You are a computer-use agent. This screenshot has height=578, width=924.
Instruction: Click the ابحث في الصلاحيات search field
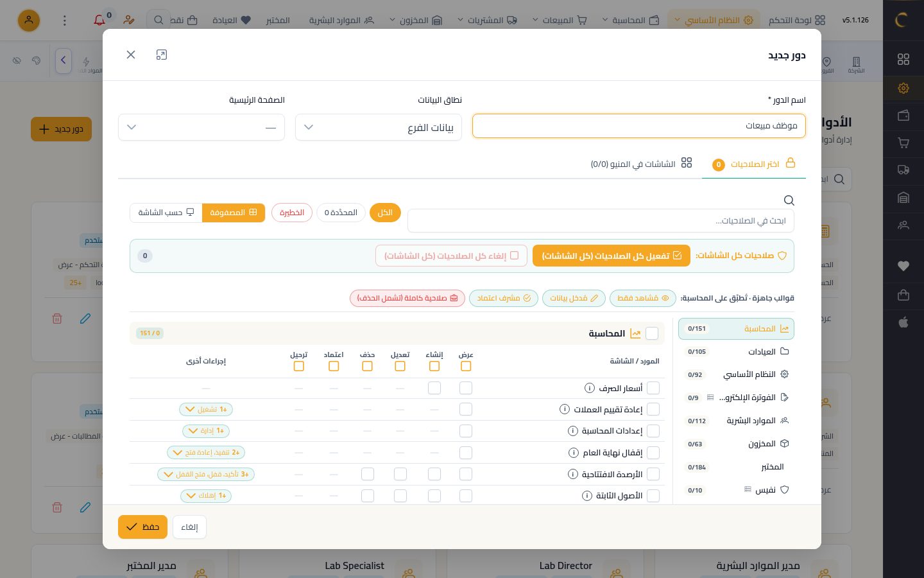click(601, 221)
